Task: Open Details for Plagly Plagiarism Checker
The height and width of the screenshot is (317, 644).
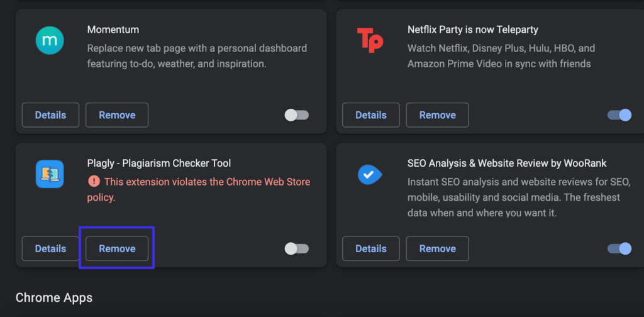Action: pyautogui.click(x=50, y=248)
